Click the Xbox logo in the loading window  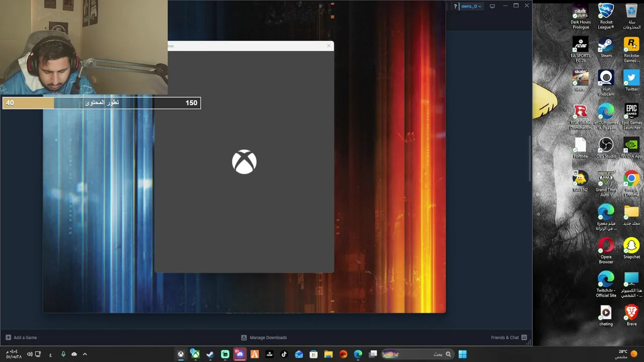click(x=244, y=162)
